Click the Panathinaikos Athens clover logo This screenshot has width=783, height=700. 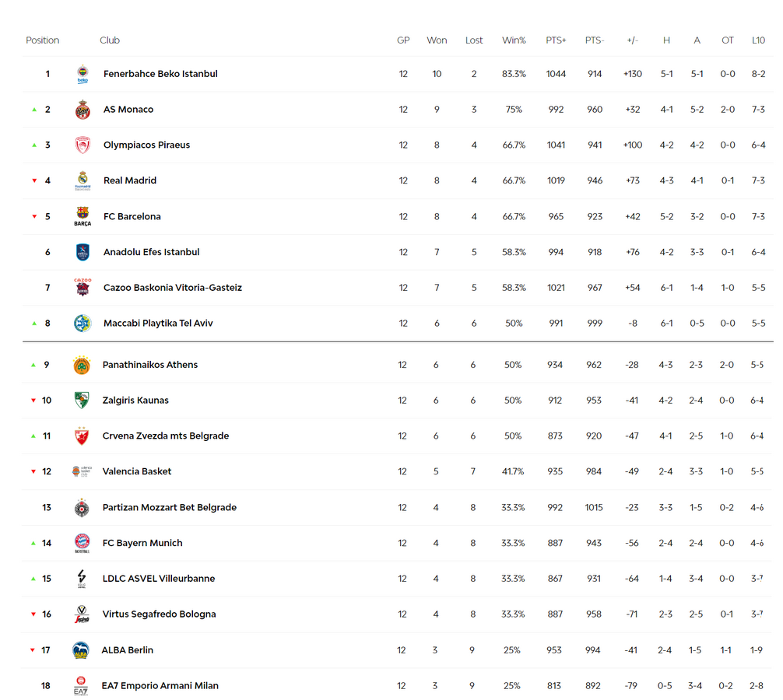[x=82, y=366]
